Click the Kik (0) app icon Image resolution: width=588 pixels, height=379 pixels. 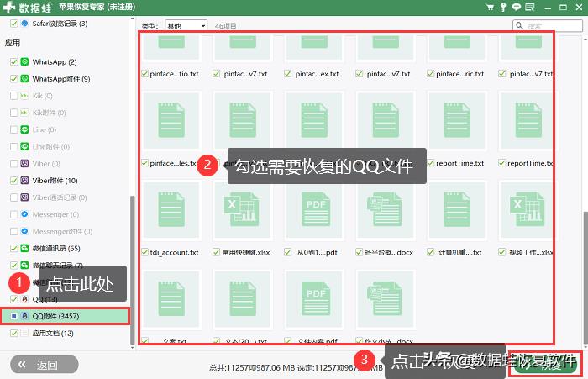(x=24, y=96)
